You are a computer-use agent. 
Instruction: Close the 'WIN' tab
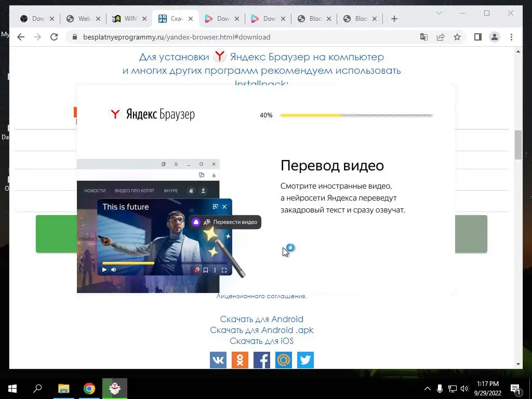pyautogui.click(x=144, y=19)
